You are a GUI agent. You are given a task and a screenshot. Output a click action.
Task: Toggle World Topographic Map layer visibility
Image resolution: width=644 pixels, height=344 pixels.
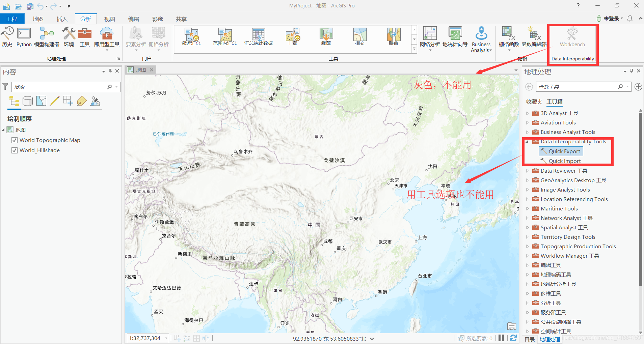coord(15,140)
